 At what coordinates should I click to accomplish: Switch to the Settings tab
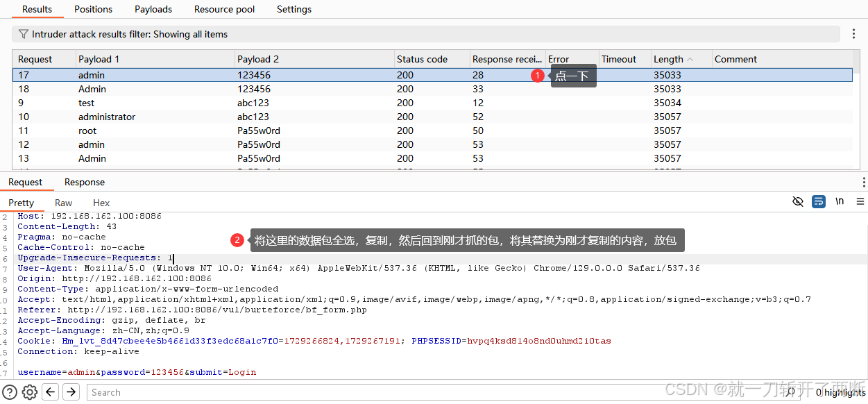coord(294,9)
